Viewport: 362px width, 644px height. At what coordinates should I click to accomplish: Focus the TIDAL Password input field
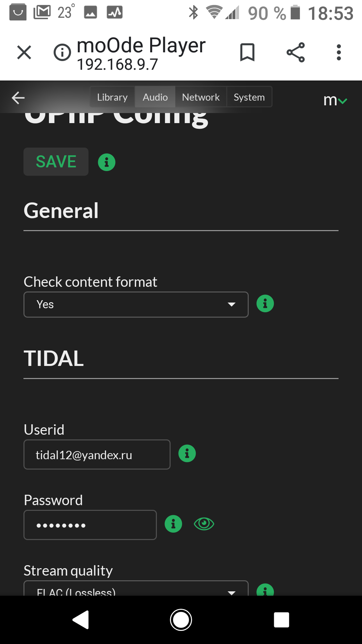click(90, 525)
